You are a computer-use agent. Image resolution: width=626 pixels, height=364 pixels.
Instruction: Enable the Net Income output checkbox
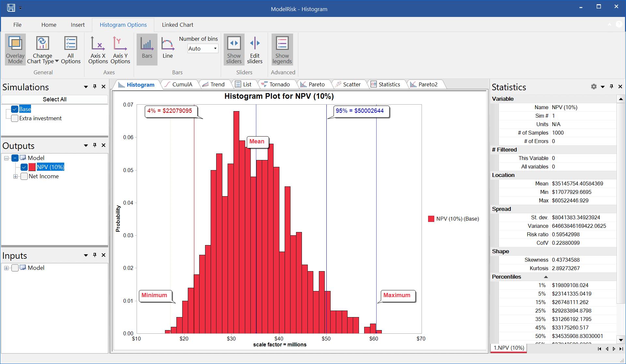[x=24, y=176]
